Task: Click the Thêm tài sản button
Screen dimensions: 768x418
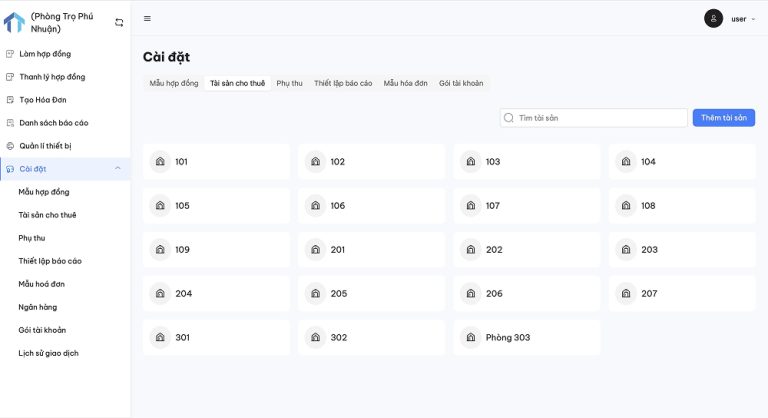Action: [723, 118]
